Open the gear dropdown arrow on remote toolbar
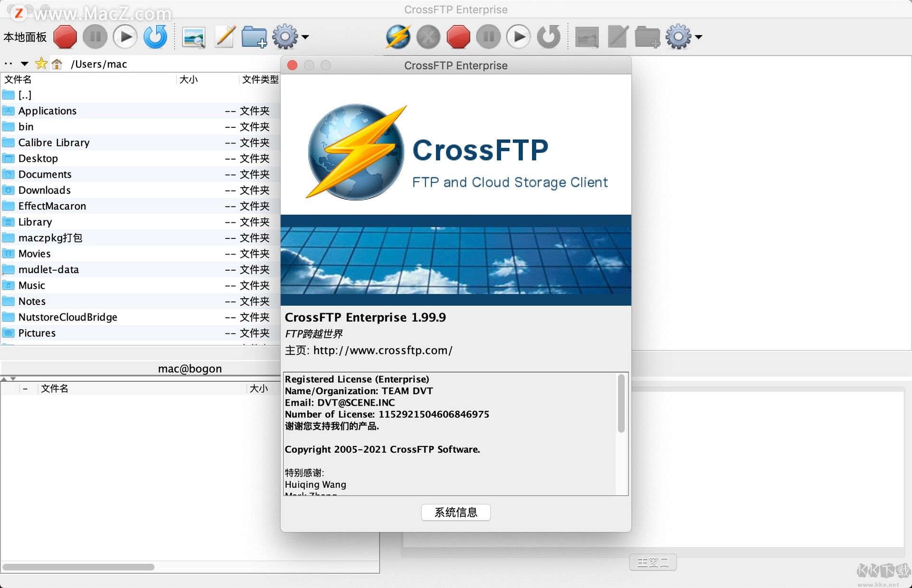Viewport: 912px width, 588px height. coord(698,38)
